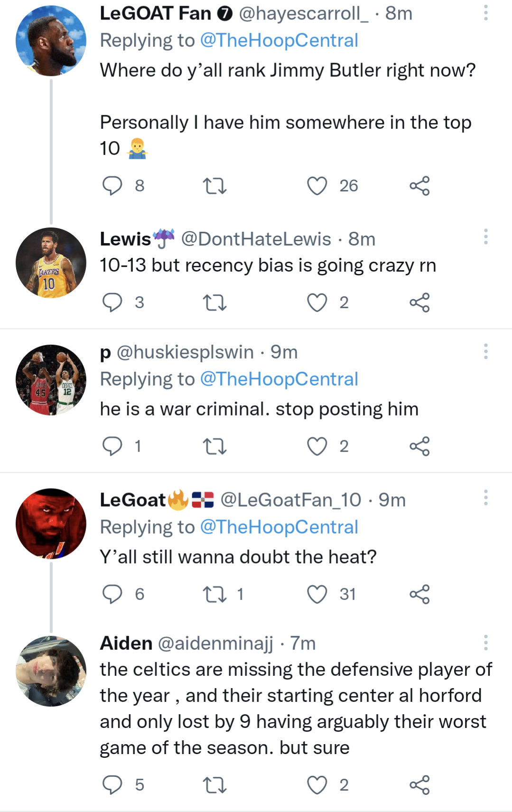
Task: Share the 'doubt the heat' tweet
Action: click(x=419, y=594)
